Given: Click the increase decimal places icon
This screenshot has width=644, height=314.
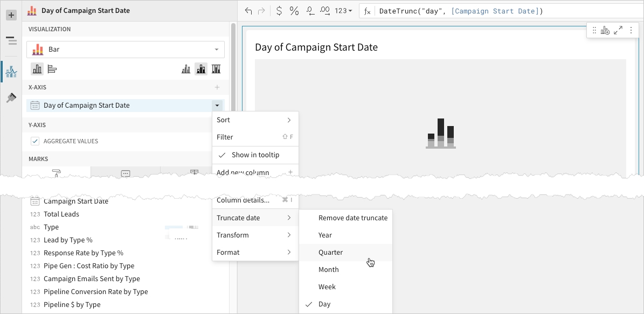Looking at the screenshot, I should tap(325, 11).
